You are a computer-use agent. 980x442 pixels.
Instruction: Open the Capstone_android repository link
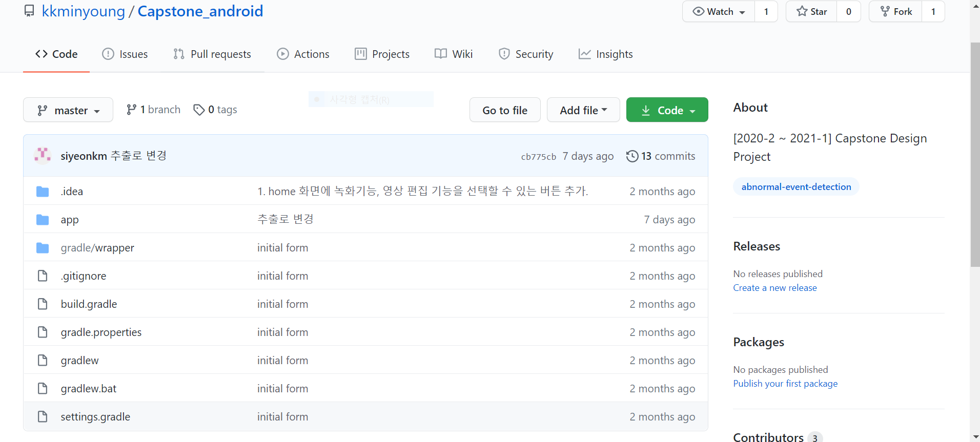pyautogui.click(x=200, y=11)
